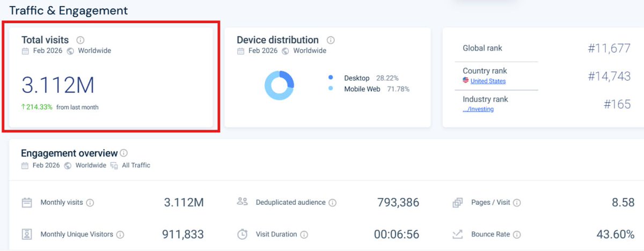This screenshot has width=644, height=251.
Task: Click Worldwide under Engagement overview
Action: point(91,166)
